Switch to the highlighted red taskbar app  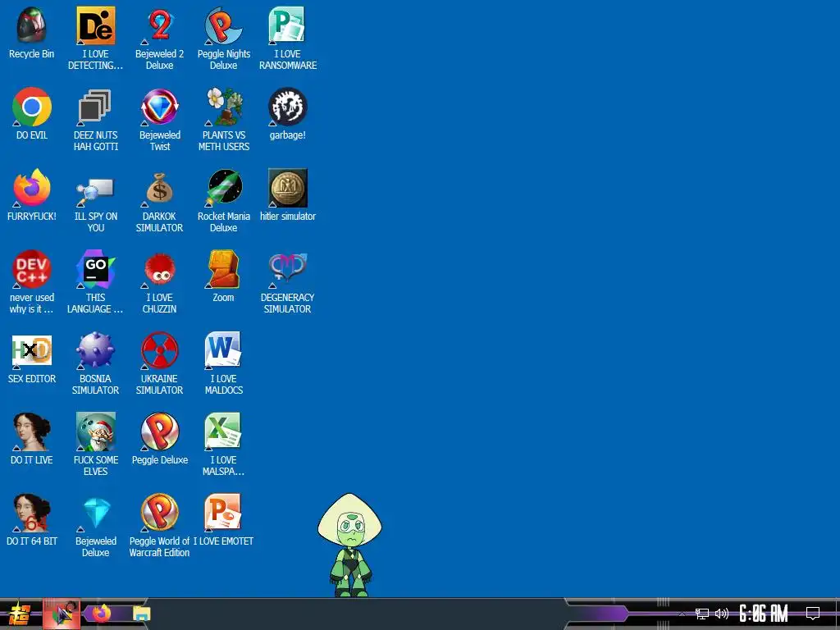62,614
